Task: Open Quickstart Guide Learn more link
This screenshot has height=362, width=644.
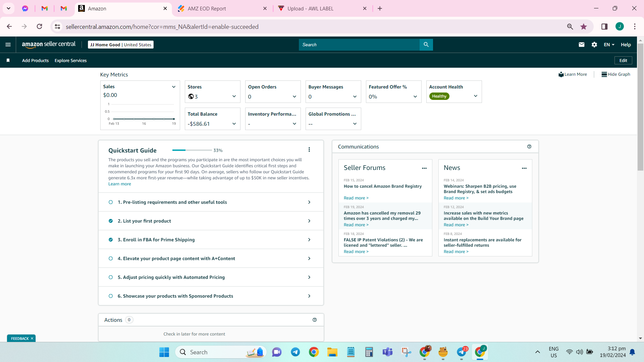Action: pos(120,184)
